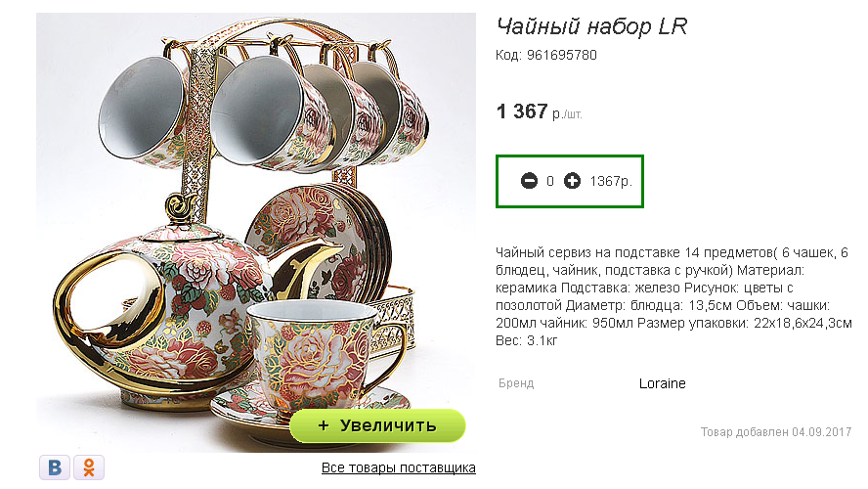Open Все товары поставщика link
Screen dimensions: 868x489
(x=399, y=467)
